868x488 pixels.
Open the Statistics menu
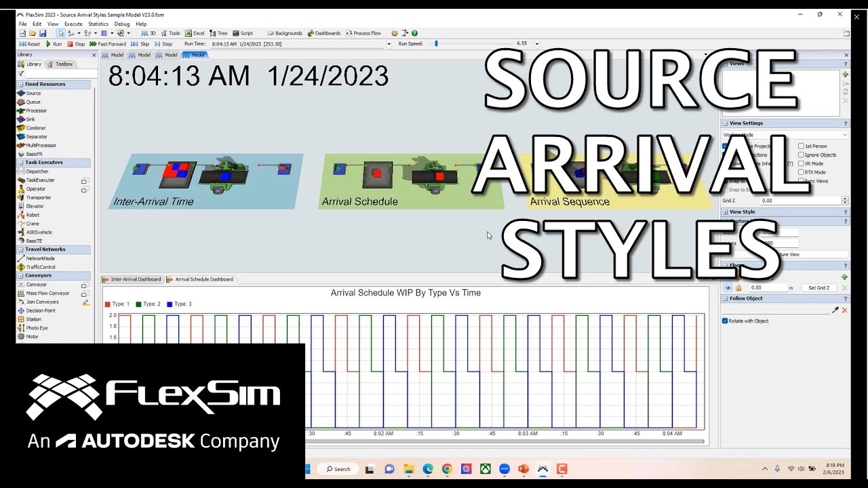[x=98, y=24]
